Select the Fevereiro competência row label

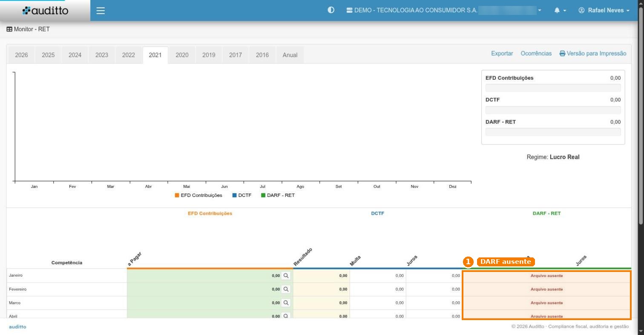[x=17, y=289]
